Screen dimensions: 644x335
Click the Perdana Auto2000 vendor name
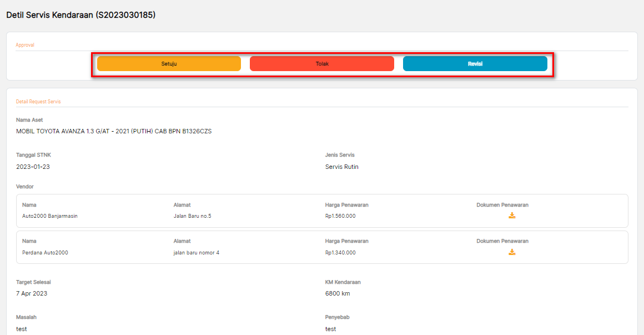[x=45, y=253]
